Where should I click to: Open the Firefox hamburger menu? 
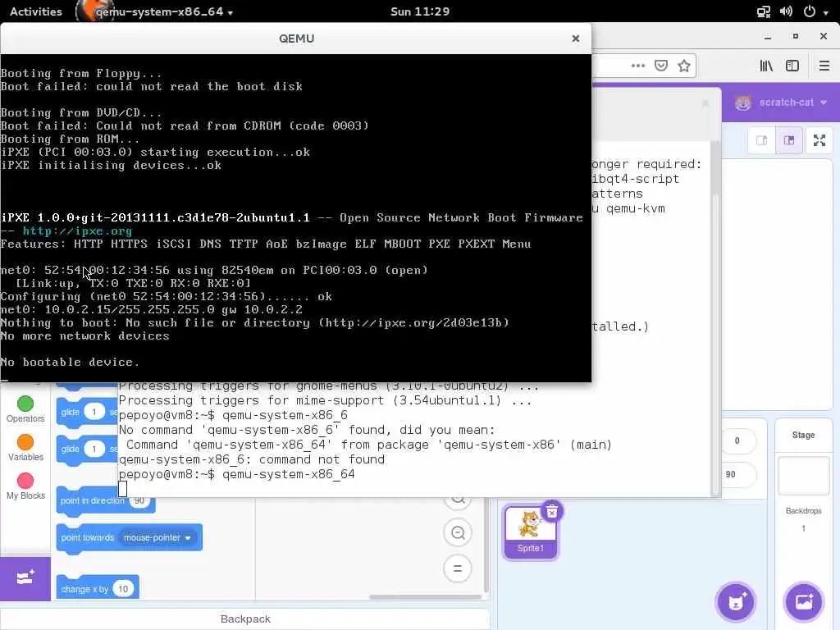824,66
